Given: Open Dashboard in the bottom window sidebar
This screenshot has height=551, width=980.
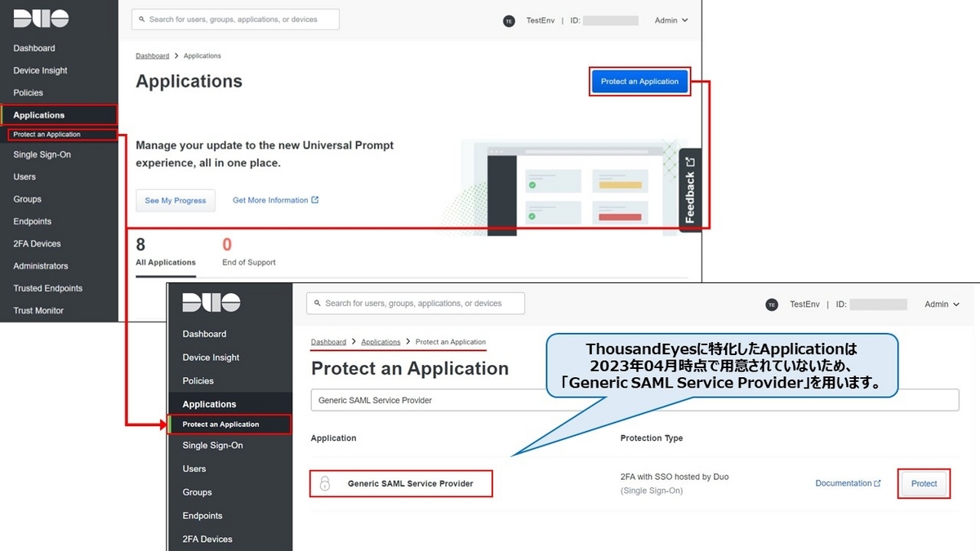Looking at the screenshot, I should 204,334.
